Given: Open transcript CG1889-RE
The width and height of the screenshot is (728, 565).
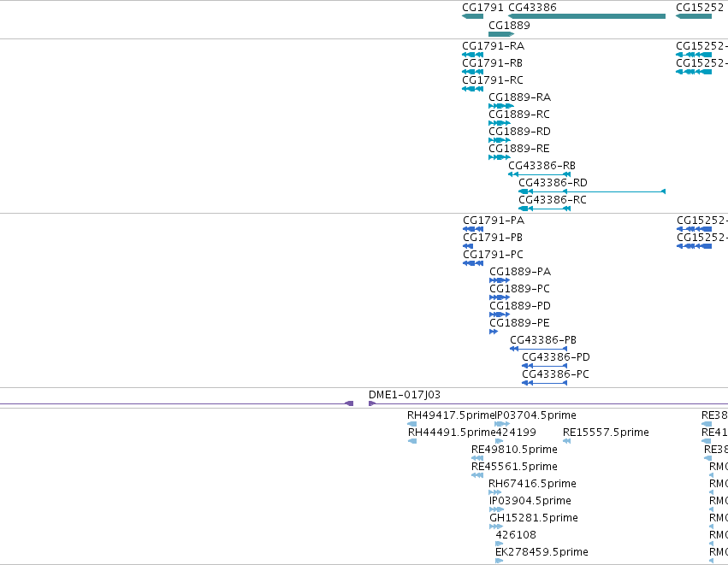Looking at the screenshot, I should pos(519,149).
